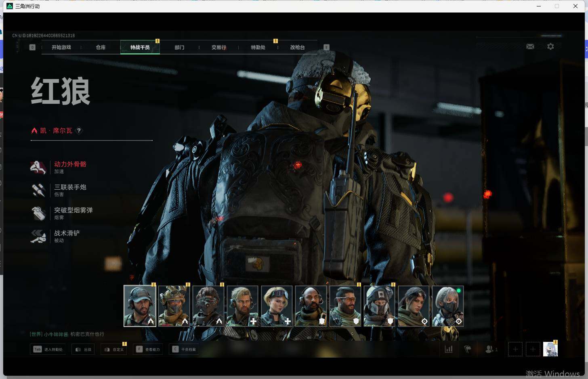The width and height of the screenshot is (588, 379).
Task: Select the masked operator with grey helmet
Action: click(379, 306)
